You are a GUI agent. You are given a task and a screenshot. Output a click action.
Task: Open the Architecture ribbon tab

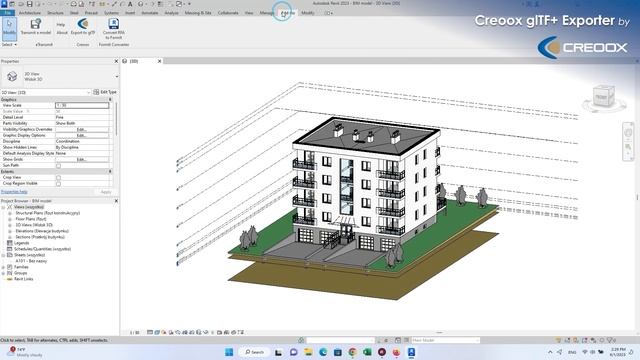pos(30,13)
